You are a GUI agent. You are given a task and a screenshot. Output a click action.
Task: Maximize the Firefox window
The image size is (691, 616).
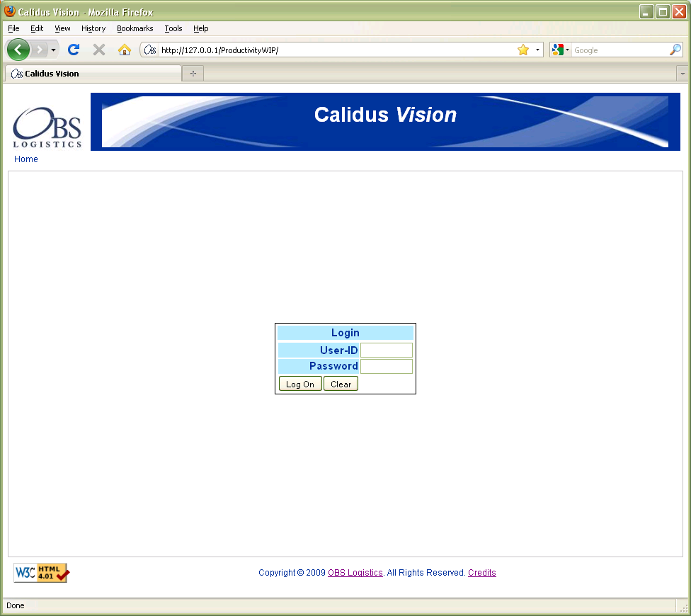(x=663, y=12)
